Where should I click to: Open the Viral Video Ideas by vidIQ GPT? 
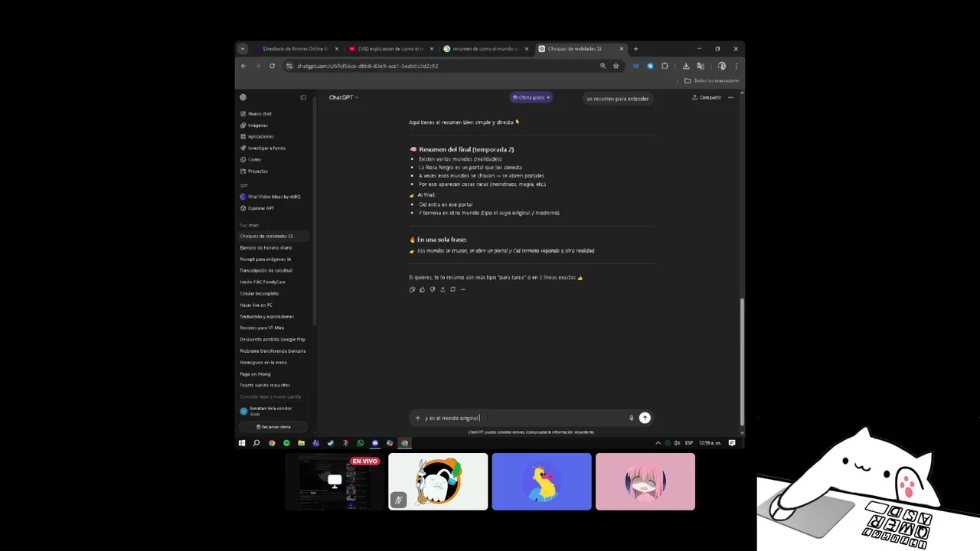[x=270, y=197]
